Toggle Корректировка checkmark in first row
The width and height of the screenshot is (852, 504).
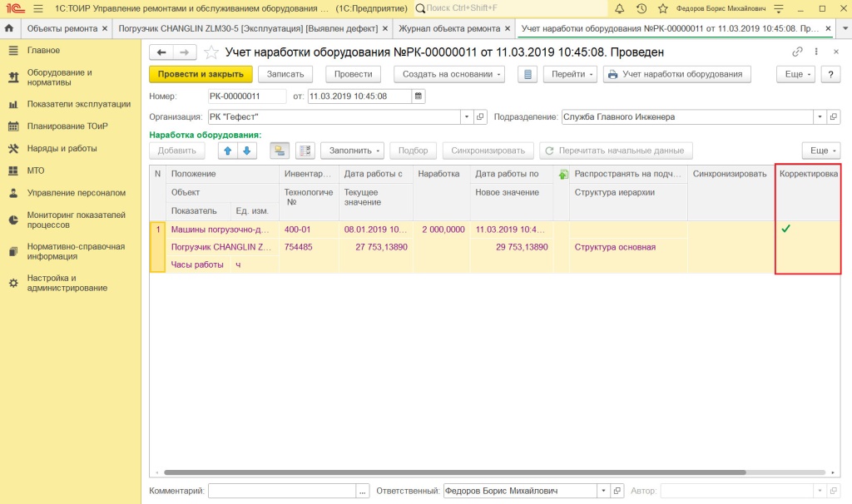pos(785,230)
